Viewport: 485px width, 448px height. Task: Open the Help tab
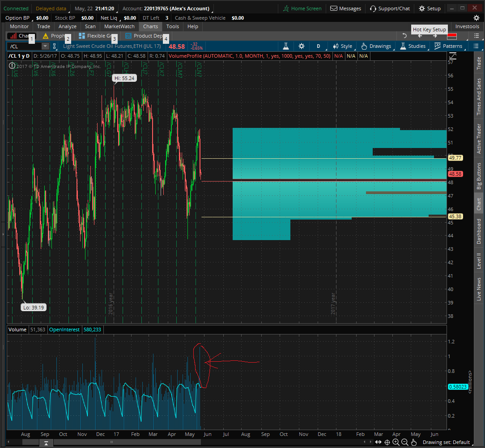(x=193, y=26)
